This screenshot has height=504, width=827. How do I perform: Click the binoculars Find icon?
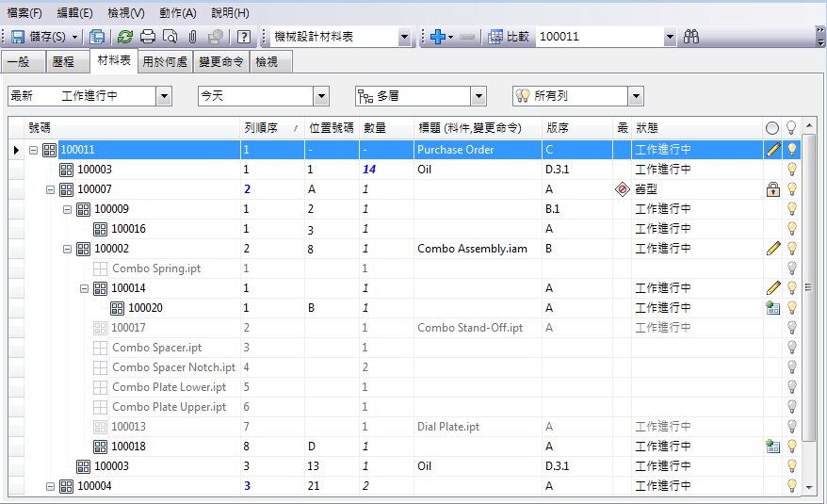[691, 37]
